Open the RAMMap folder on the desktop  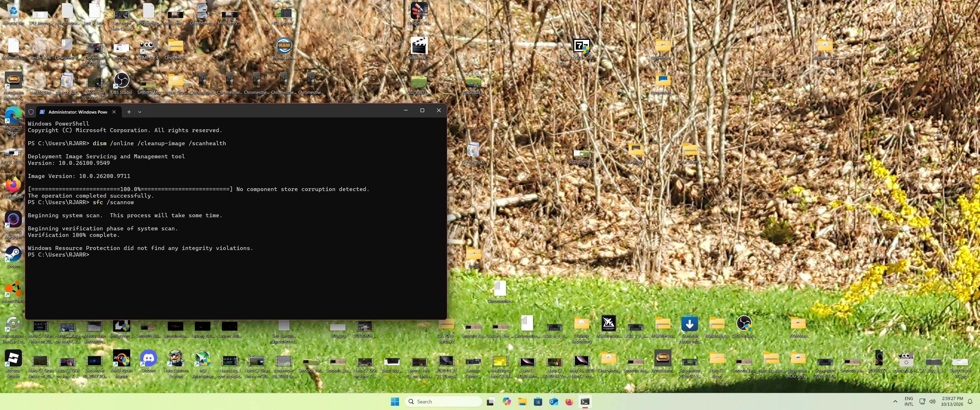(x=798, y=327)
